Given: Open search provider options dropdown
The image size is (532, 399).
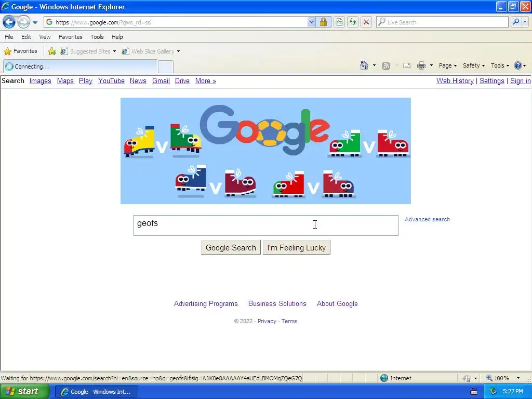Looking at the screenshot, I should point(525,22).
